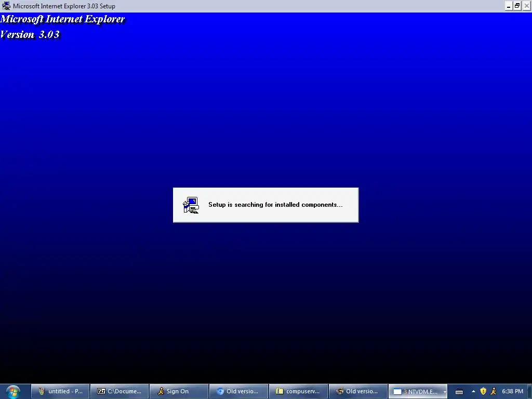Close the Internet Explorer 3.03 Setup window
532x399 pixels.
[527, 6]
